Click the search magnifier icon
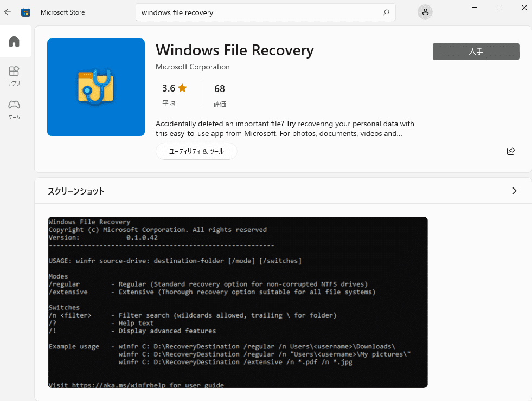This screenshot has width=532, height=401. click(386, 12)
